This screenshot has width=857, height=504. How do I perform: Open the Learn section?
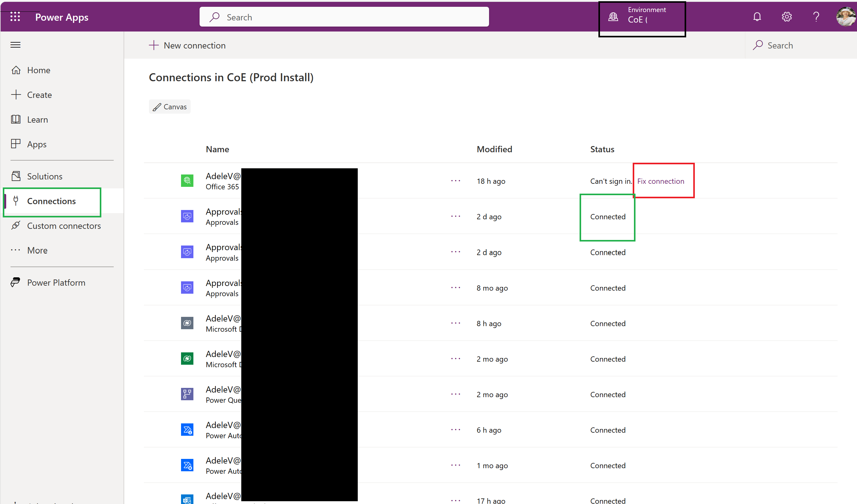pyautogui.click(x=37, y=119)
